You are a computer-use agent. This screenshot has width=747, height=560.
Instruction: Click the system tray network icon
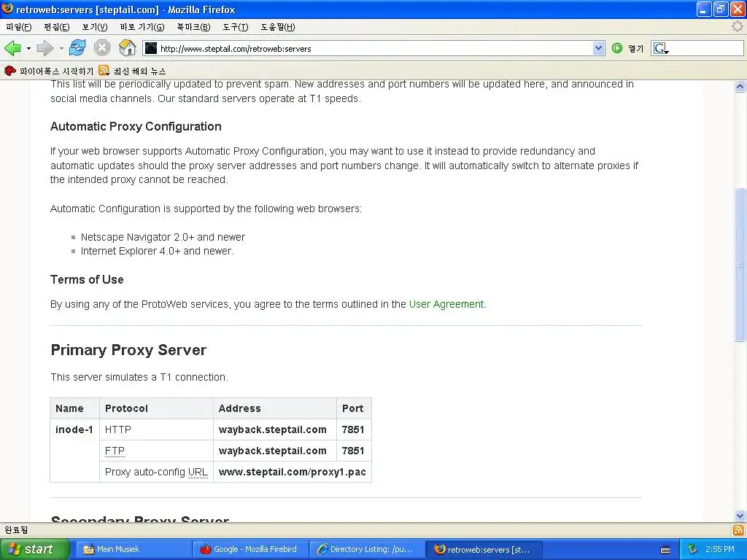click(x=692, y=549)
